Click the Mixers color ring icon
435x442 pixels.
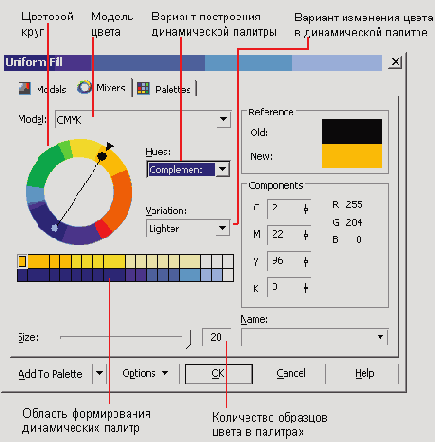84,87
